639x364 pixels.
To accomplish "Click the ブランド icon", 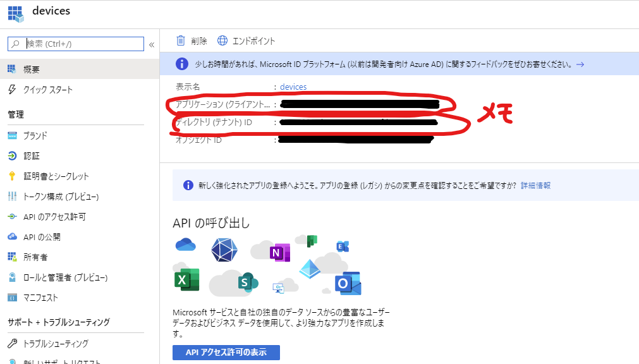I will 12,135.
